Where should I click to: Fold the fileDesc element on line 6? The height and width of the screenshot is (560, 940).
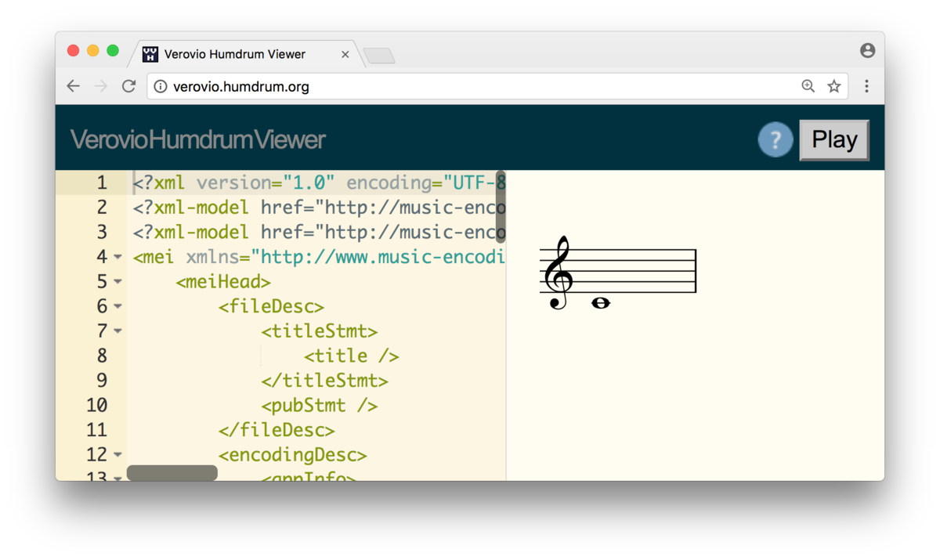(117, 306)
